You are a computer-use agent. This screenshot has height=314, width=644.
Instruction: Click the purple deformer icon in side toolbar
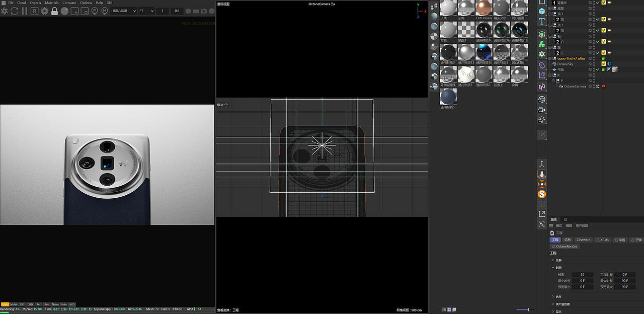542,65
